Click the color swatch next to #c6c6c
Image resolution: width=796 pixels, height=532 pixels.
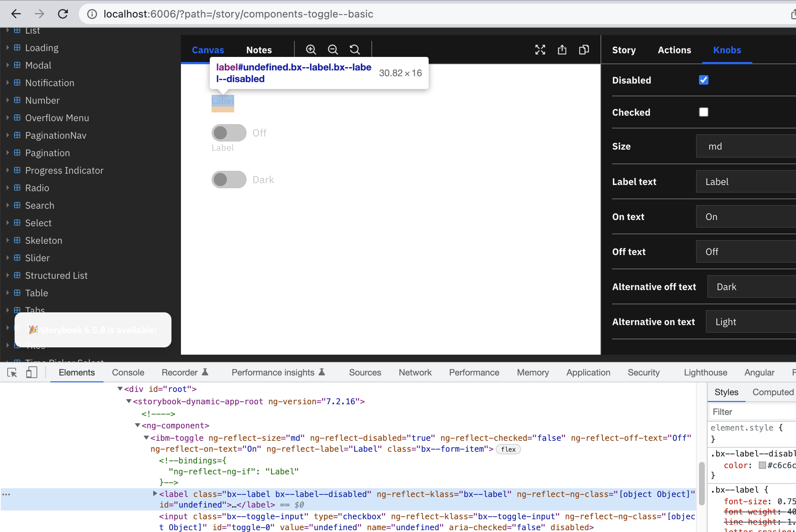(x=762, y=465)
